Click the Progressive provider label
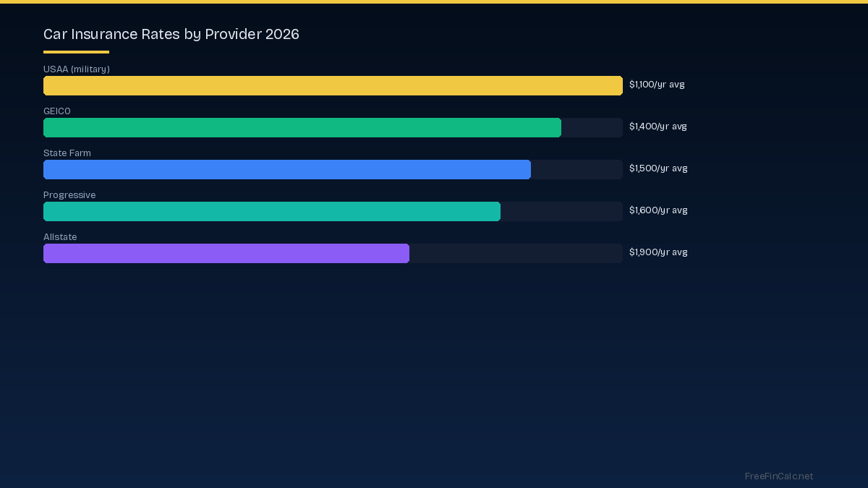Image resolution: width=868 pixels, height=488 pixels. (69, 195)
